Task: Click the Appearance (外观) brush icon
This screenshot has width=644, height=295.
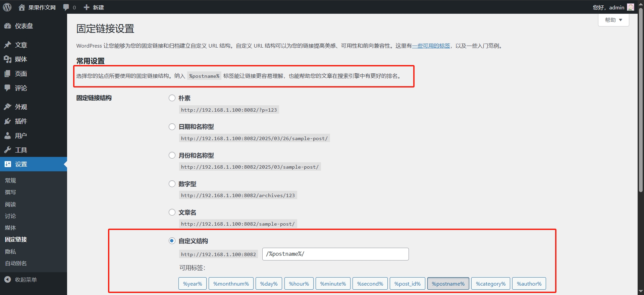Action: coord(7,107)
